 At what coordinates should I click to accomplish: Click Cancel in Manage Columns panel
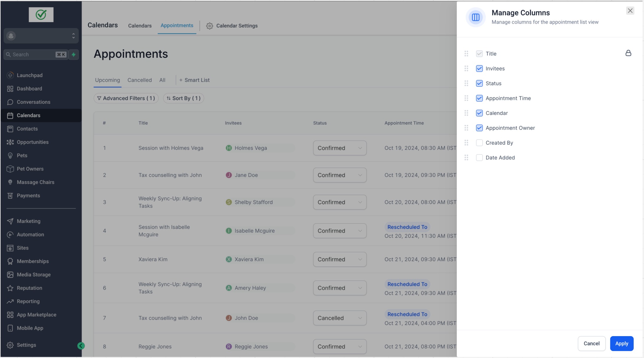(x=591, y=344)
